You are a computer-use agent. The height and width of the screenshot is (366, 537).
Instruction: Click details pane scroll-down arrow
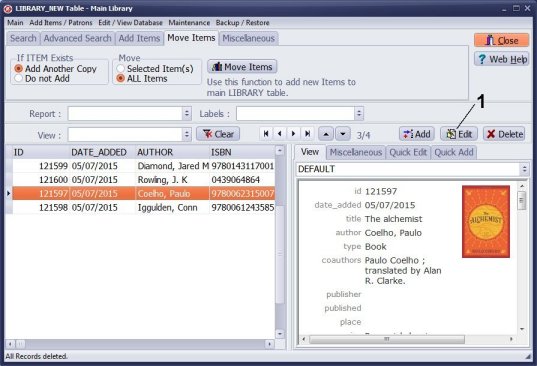pos(522,329)
